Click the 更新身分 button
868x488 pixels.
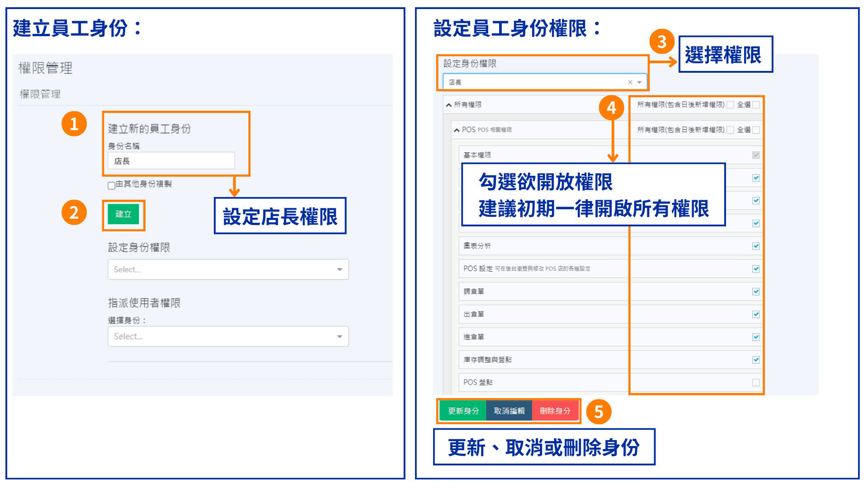[x=463, y=411]
